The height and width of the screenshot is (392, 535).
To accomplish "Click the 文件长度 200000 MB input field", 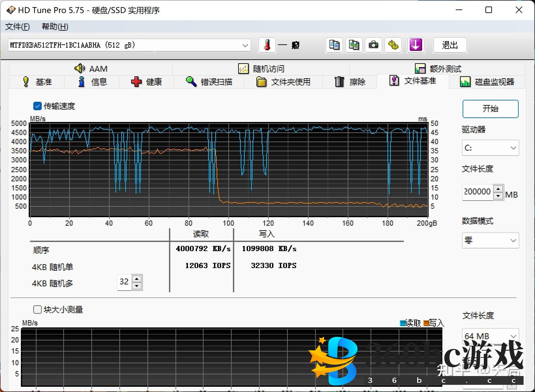I will 478,192.
